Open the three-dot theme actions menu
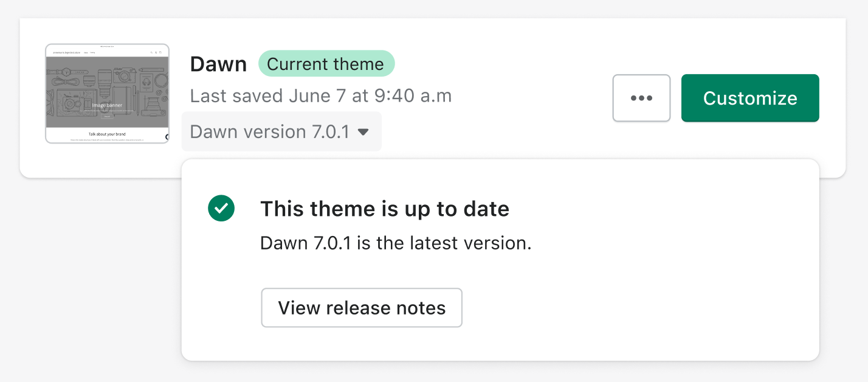The width and height of the screenshot is (868, 382). tap(641, 98)
